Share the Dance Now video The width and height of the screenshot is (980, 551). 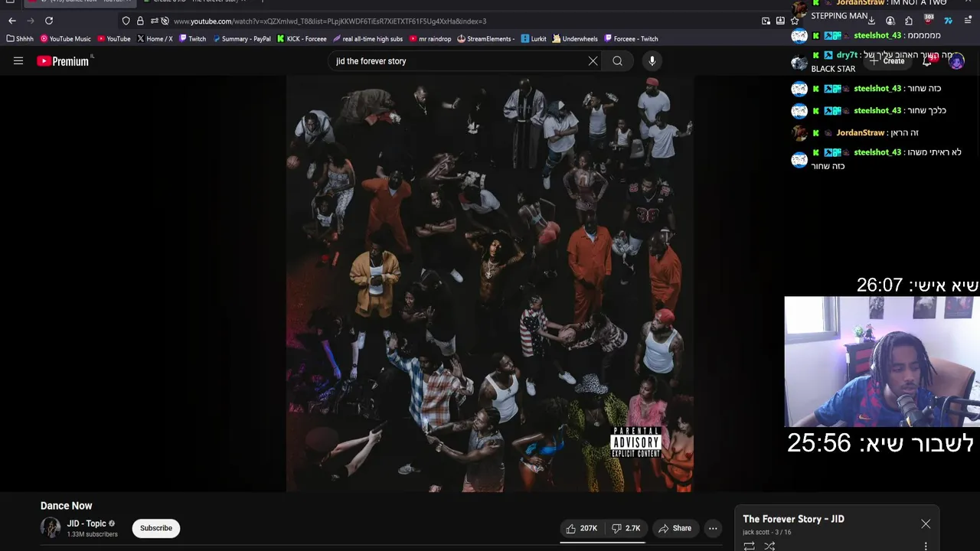675,528
